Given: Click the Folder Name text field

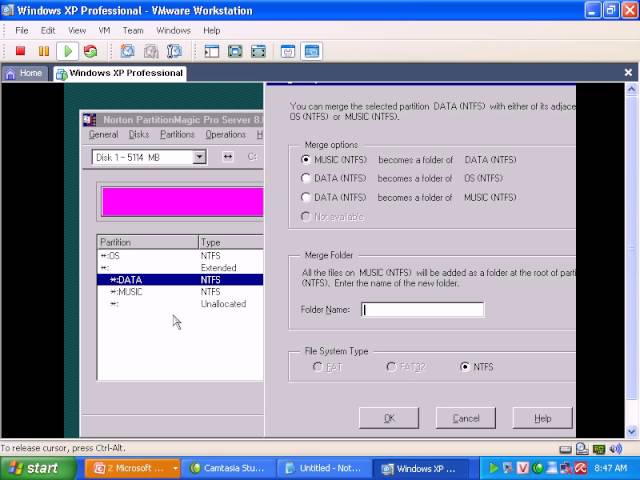Looking at the screenshot, I should 422,309.
